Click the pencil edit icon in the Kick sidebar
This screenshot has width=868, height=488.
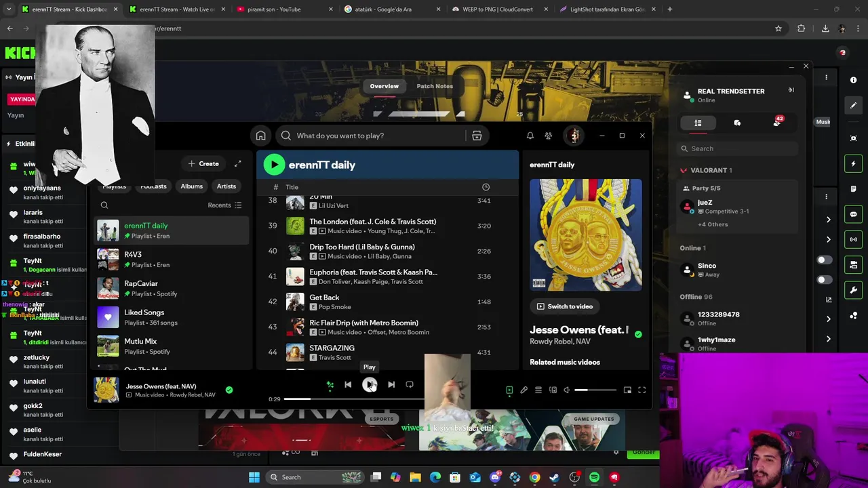pos(853,105)
